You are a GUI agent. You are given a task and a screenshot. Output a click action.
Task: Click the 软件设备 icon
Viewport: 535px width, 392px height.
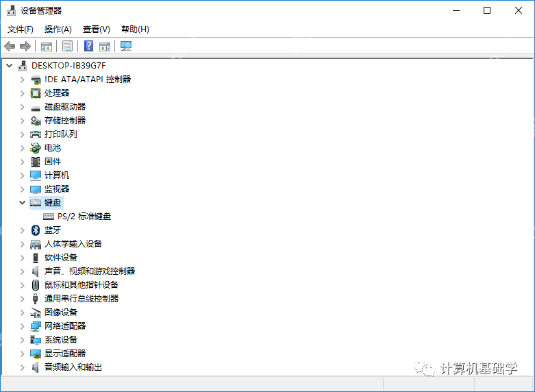click(x=36, y=258)
